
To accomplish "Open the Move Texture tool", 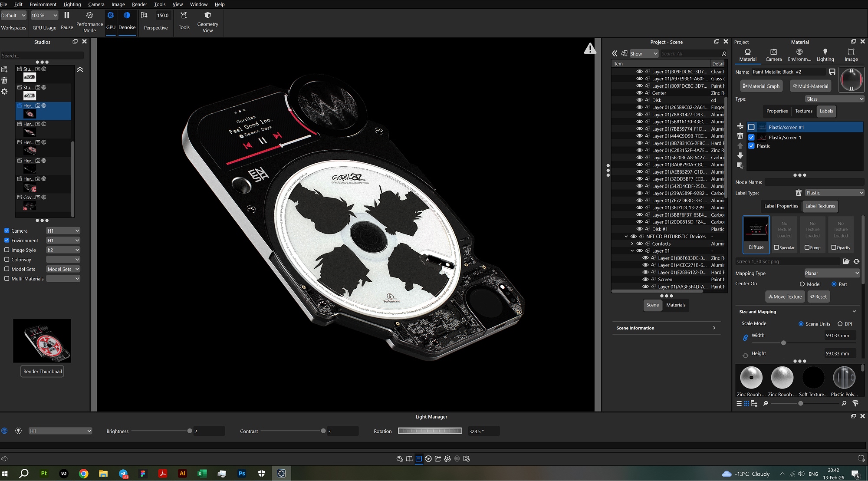I will coord(785,297).
